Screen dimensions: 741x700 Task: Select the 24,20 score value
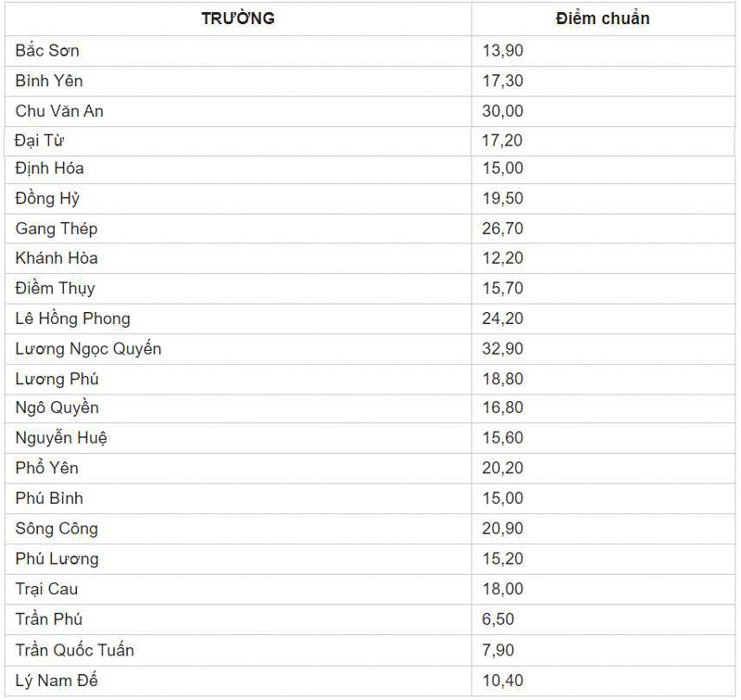503,319
